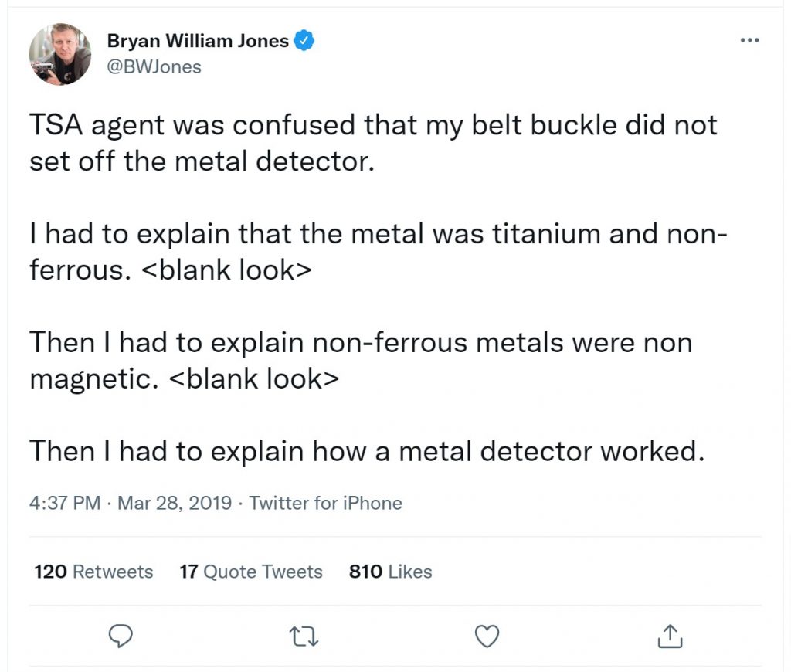Click the paragraph mentioning titanium and non-ferrous
791x672 pixels.
point(379,252)
